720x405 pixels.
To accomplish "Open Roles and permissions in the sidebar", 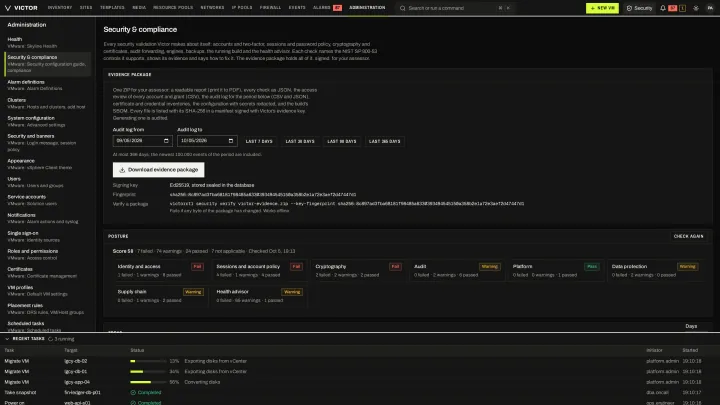I will tap(47, 254).
